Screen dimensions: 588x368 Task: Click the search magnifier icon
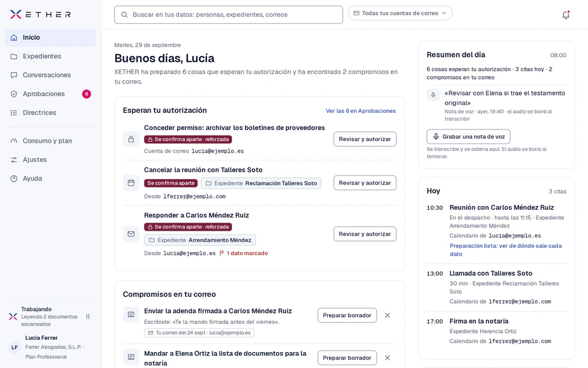124,15
